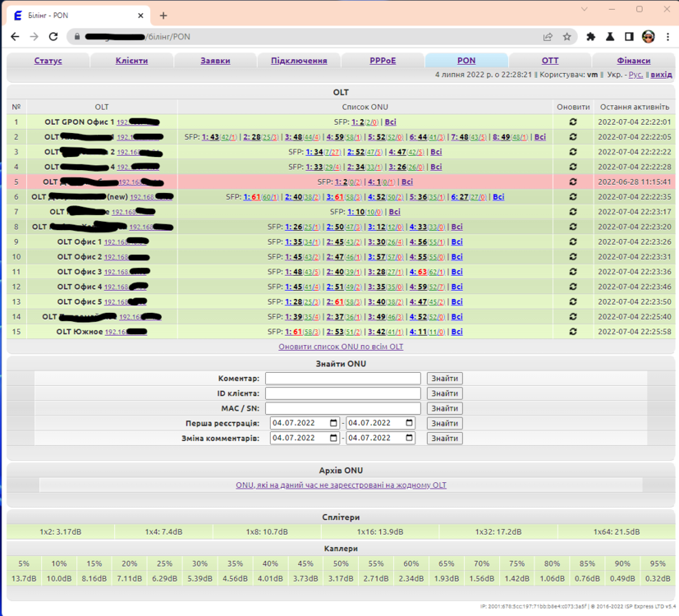Click inside the Коментар input field
The image size is (679, 616).
[343, 378]
